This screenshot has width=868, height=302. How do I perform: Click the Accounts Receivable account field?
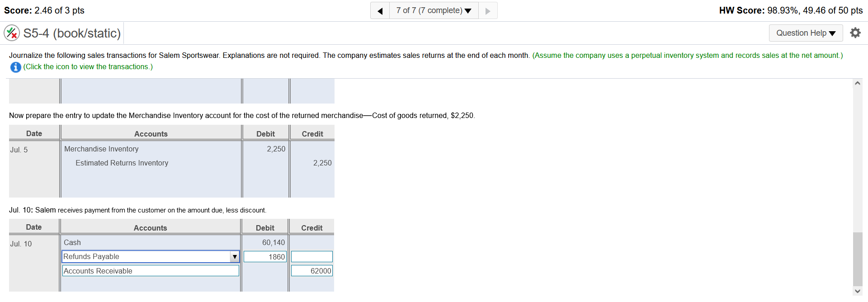[151, 271]
